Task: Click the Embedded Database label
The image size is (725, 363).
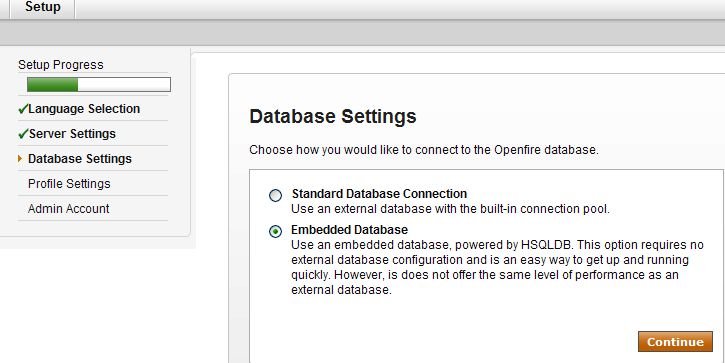Action: click(350, 230)
